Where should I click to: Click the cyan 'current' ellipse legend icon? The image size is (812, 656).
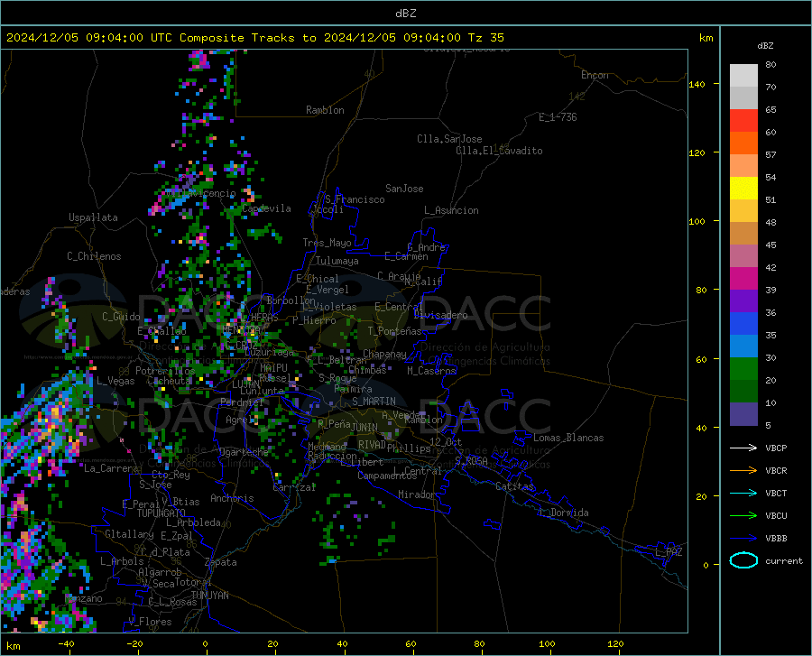tap(743, 560)
